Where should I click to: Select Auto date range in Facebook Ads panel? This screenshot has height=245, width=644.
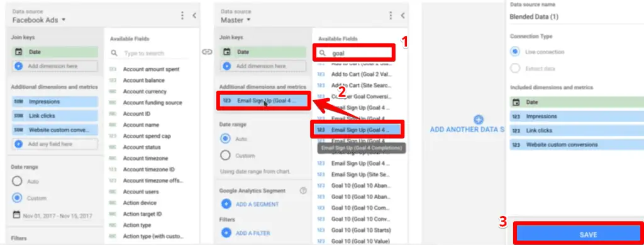[x=17, y=181]
